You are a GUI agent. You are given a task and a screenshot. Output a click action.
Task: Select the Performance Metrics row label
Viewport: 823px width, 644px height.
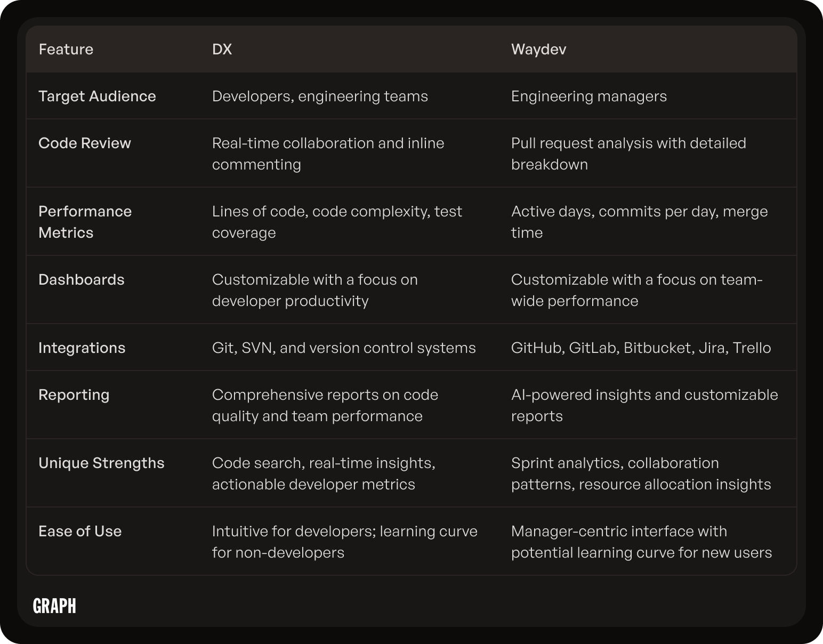85,222
